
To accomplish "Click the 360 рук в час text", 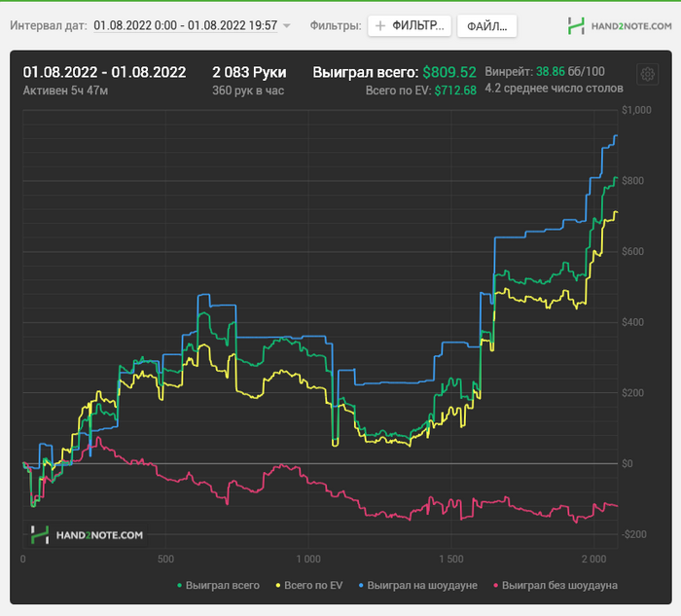I will coord(248,91).
